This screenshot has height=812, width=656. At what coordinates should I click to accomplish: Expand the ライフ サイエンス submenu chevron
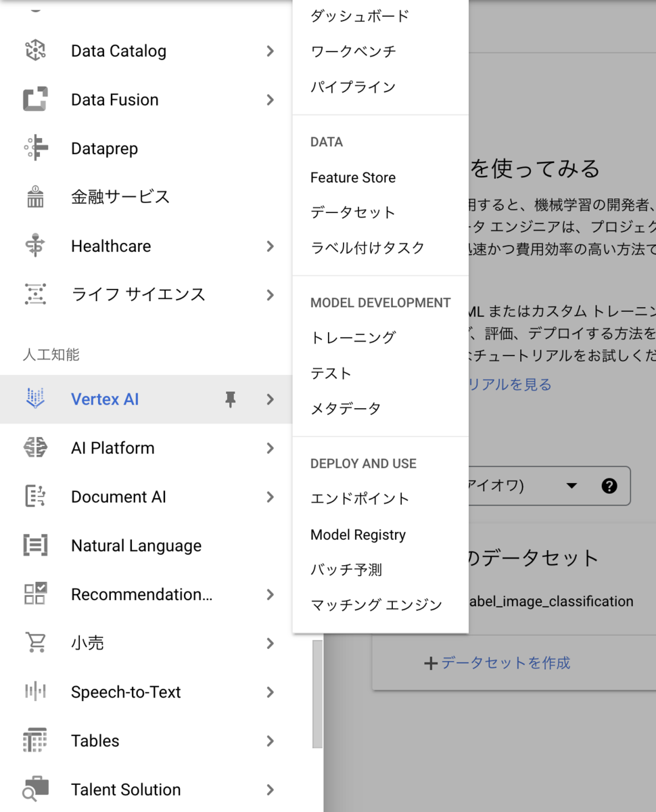coord(270,294)
